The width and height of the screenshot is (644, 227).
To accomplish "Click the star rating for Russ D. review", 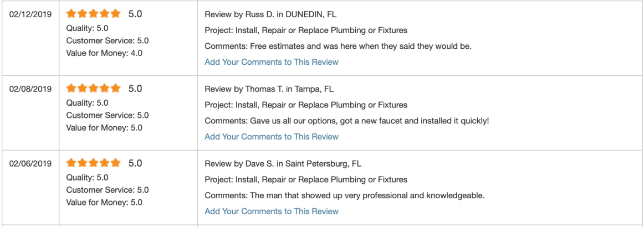I will [x=93, y=13].
